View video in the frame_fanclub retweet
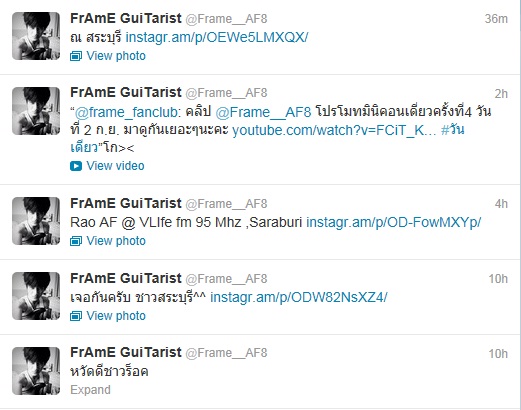The height and width of the screenshot is (410, 521). click(x=115, y=166)
